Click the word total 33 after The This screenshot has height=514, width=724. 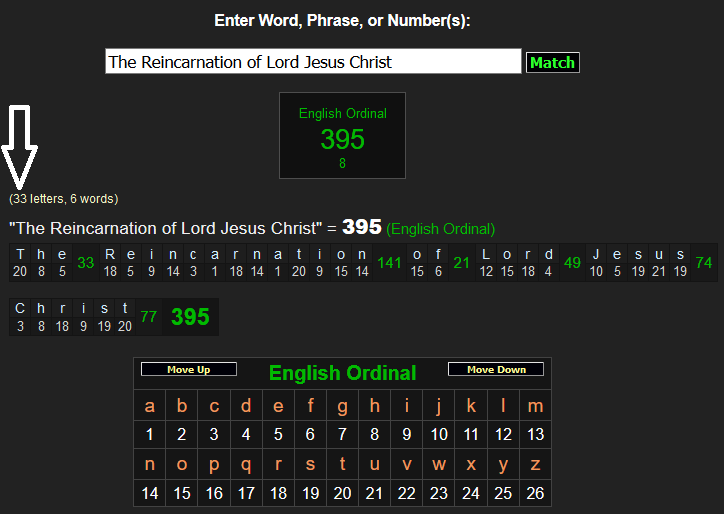click(86, 263)
